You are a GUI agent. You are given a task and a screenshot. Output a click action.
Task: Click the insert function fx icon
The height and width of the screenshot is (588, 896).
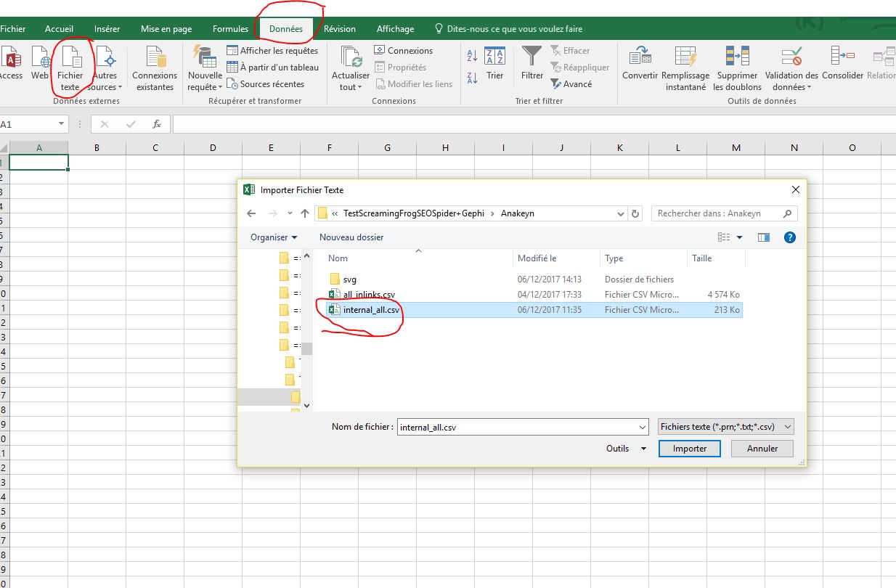[156, 125]
